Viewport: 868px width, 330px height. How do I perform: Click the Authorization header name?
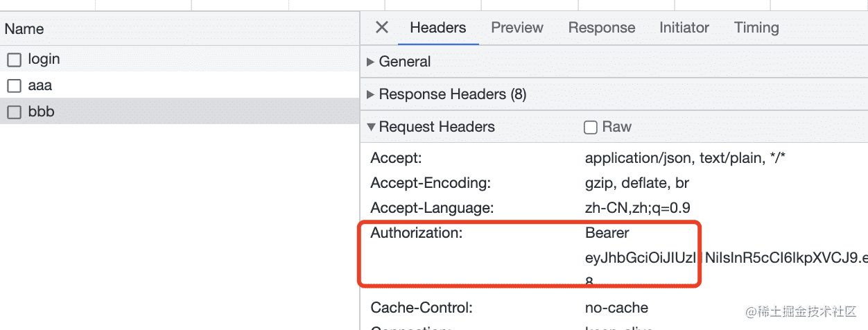[x=416, y=233]
